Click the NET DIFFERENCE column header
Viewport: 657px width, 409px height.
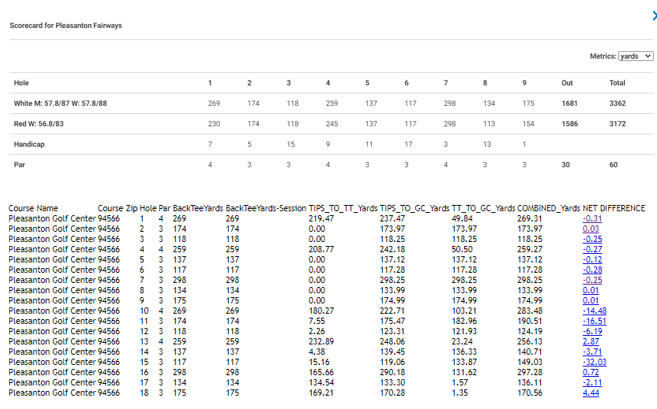pyautogui.click(x=614, y=208)
